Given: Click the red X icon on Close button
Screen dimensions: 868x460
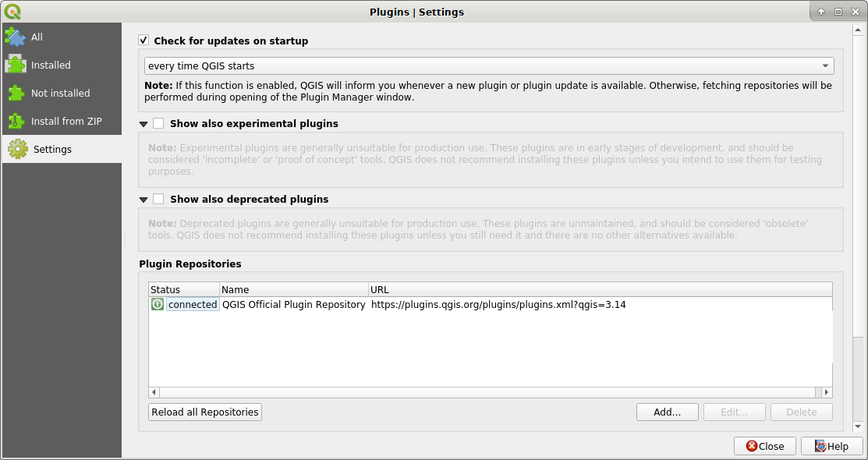Looking at the screenshot, I should tap(751, 446).
